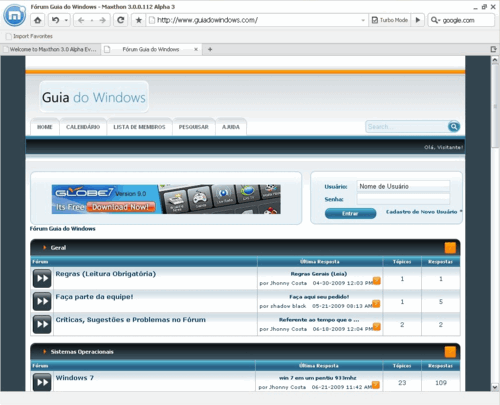Viewport: 500px width, 405px height.
Task: Toggle Turbo Mode
Action: point(390,20)
